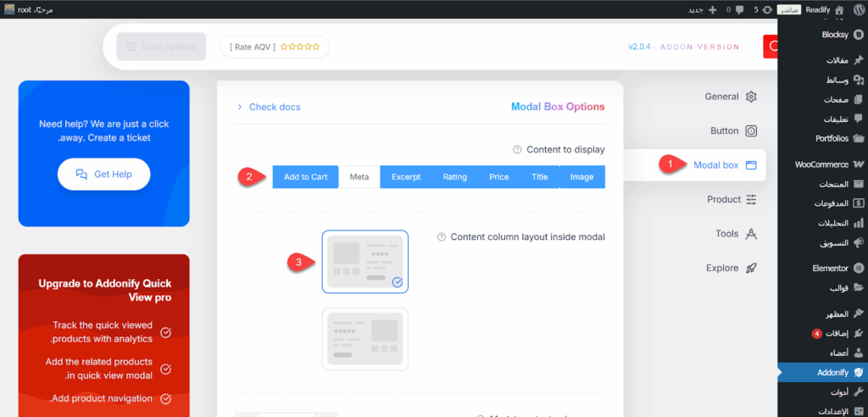Toggle the Title content option
This screenshot has width=868, height=417.
click(540, 177)
